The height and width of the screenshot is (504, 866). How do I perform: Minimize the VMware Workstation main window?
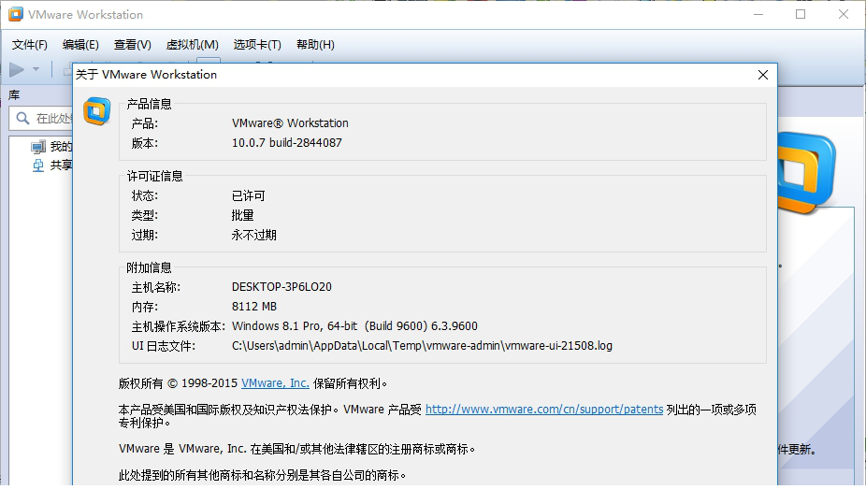[x=758, y=14]
